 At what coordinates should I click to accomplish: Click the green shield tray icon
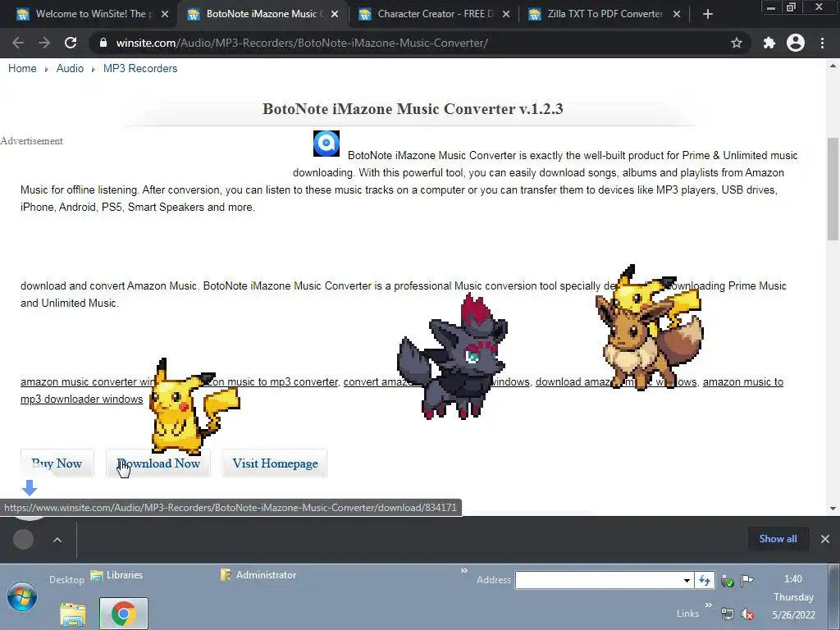(x=727, y=580)
